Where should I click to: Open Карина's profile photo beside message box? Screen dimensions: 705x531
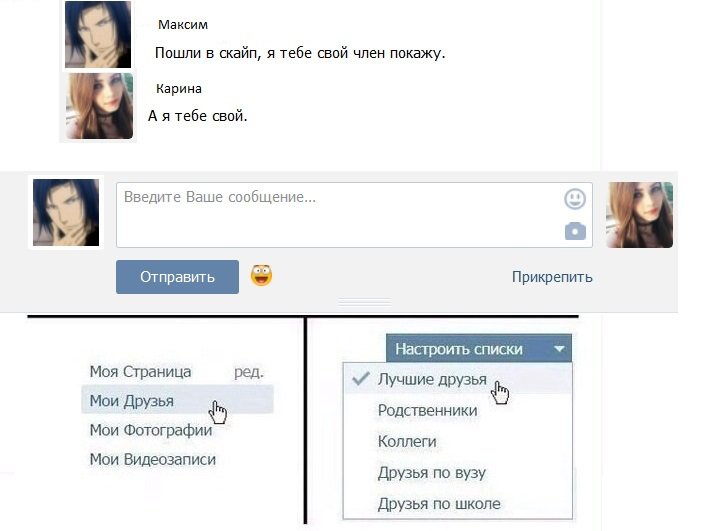(x=639, y=215)
